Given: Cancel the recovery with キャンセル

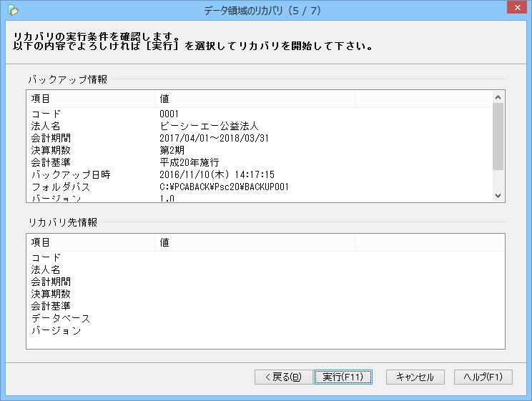Looking at the screenshot, I should [415, 377].
